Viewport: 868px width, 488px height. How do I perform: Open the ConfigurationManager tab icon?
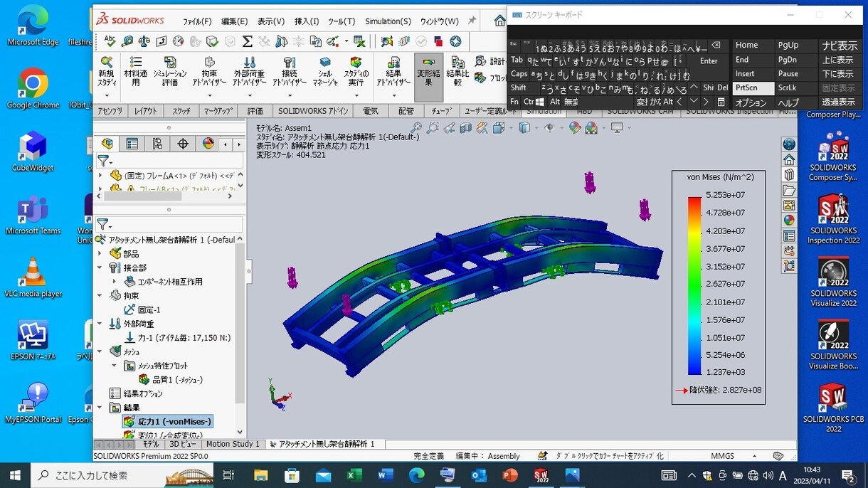point(157,144)
